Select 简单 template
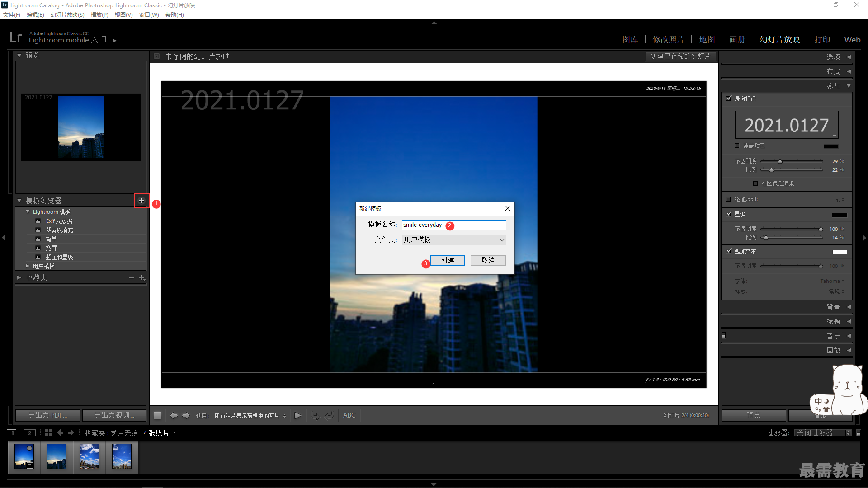 coord(51,239)
